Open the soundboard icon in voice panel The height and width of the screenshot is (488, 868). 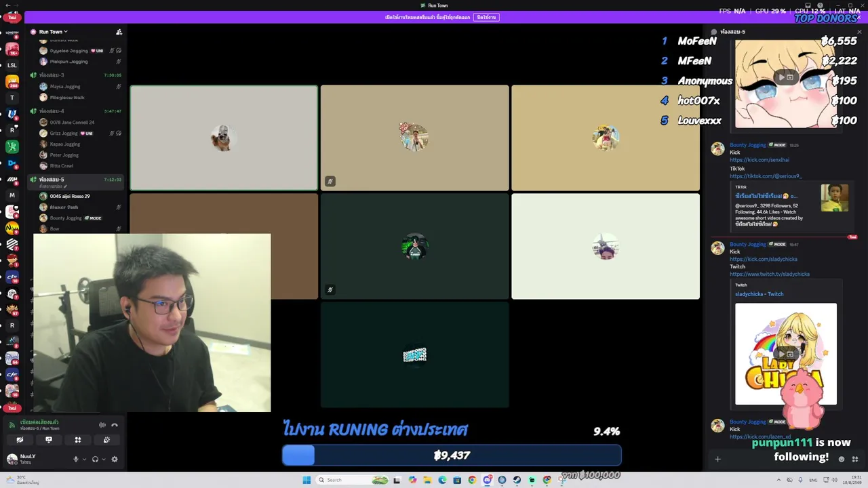[x=106, y=440]
